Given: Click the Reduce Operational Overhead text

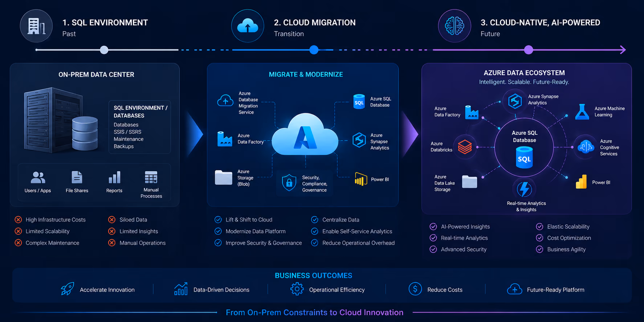Looking at the screenshot, I should tap(358, 243).
